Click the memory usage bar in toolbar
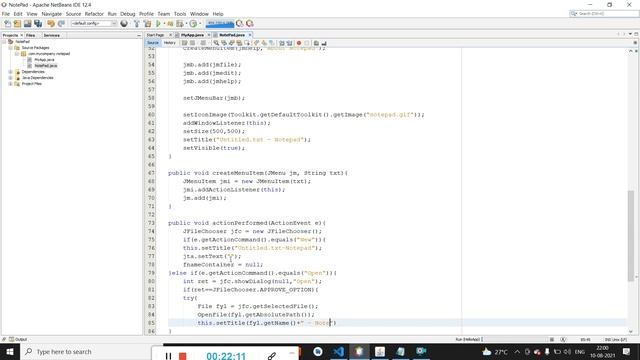The width and height of the screenshot is (640, 360). pos(220,24)
